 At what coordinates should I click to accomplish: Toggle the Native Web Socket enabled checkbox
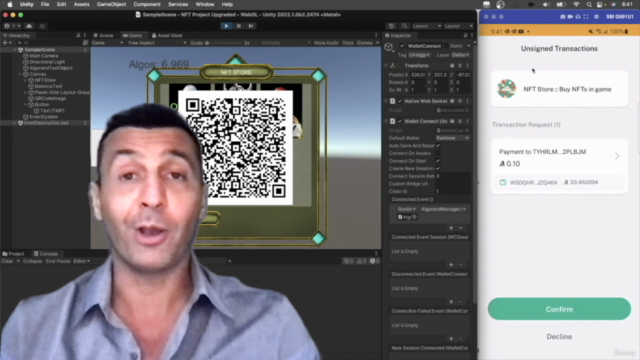coord(400,101)
